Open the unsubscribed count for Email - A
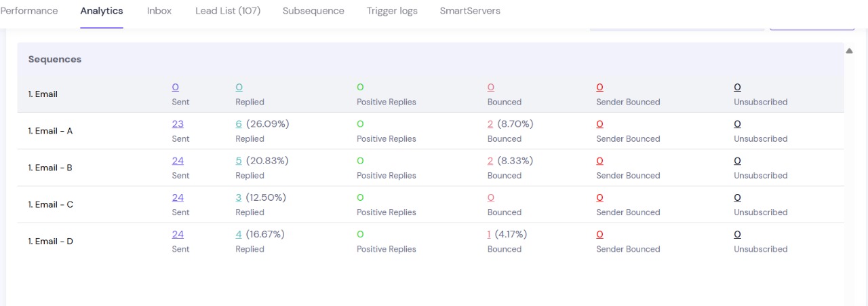This screenshot has width=868, height=306. point(737,124)
